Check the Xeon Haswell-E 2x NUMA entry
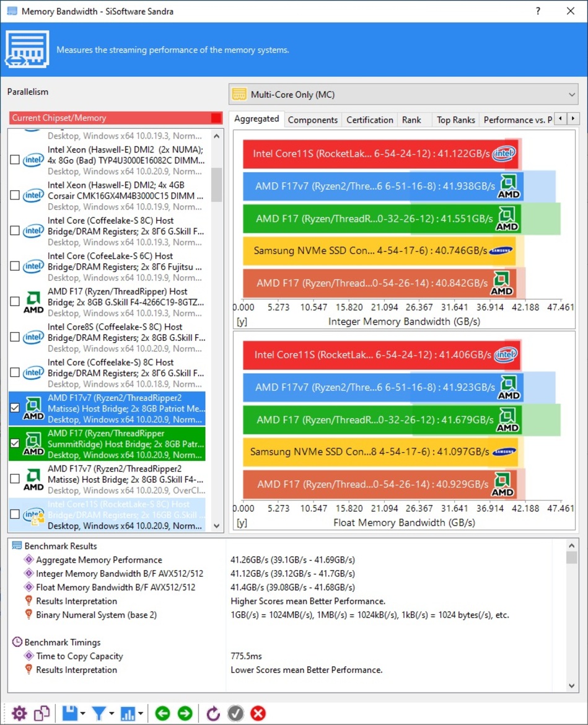Screen dimensions: 588x725 pyautogui.click(x=15, y=160)
